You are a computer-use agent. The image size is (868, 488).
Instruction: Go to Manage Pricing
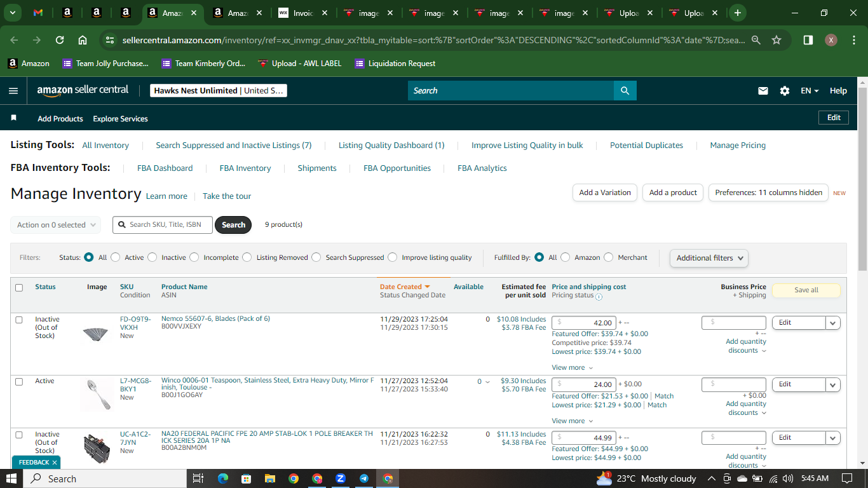click(x=738, y=146)
